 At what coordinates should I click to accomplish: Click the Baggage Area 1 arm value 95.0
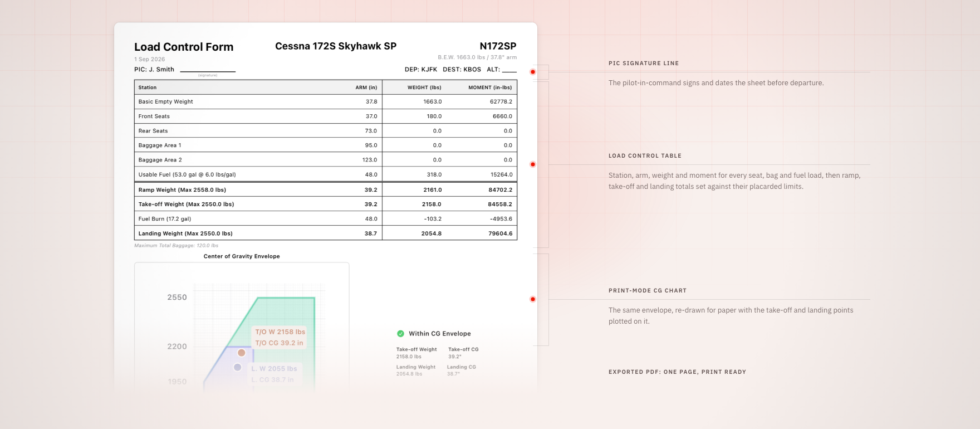tap(371, 145)
